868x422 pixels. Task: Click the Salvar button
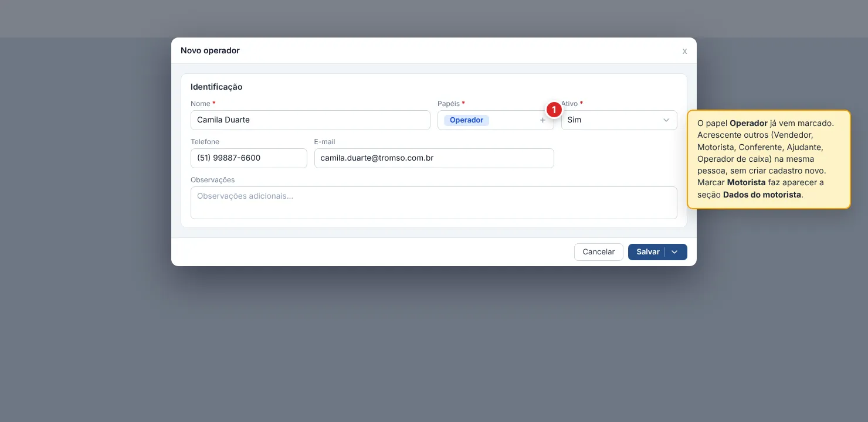[x=647, y=252]
